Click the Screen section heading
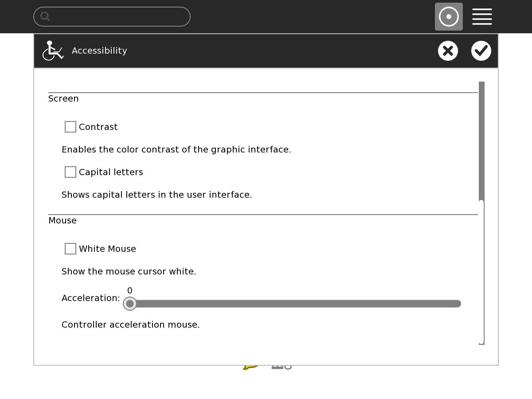This screenshot has width=532, height=399. pos(63,99)
